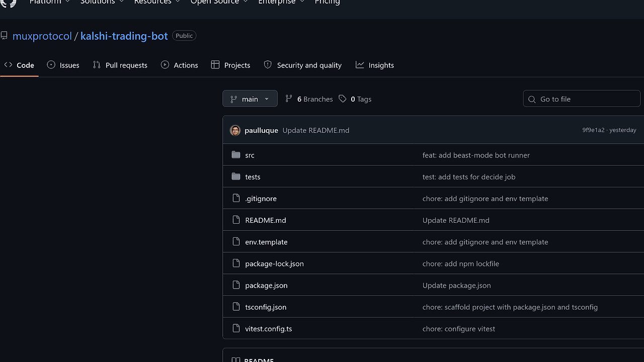Open the .gitignore file name
Viewport: 644px width, 362px height.
click(x=261, y=199)
